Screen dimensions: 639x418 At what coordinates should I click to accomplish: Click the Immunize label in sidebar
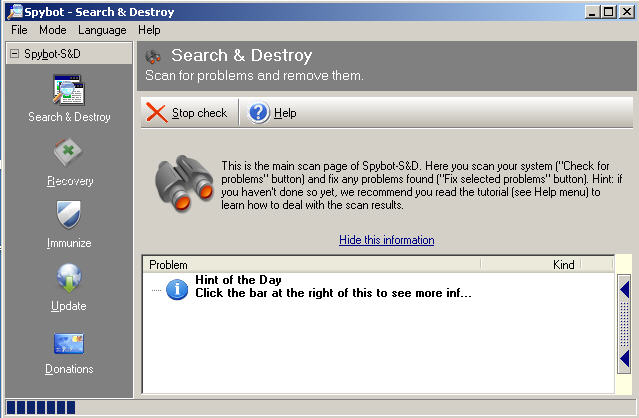(x=69, y=243)
